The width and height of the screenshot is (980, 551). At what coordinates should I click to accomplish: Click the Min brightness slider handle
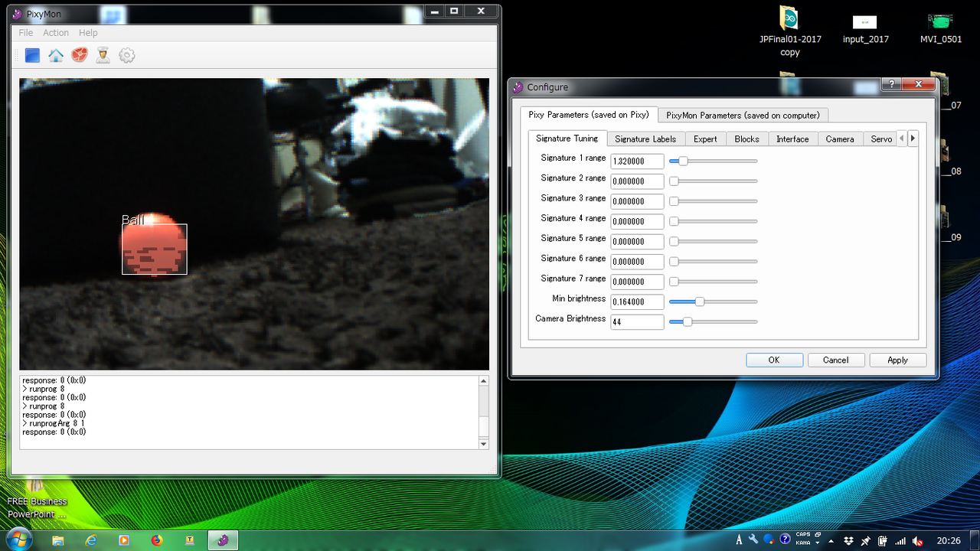[x=699, y=302]
